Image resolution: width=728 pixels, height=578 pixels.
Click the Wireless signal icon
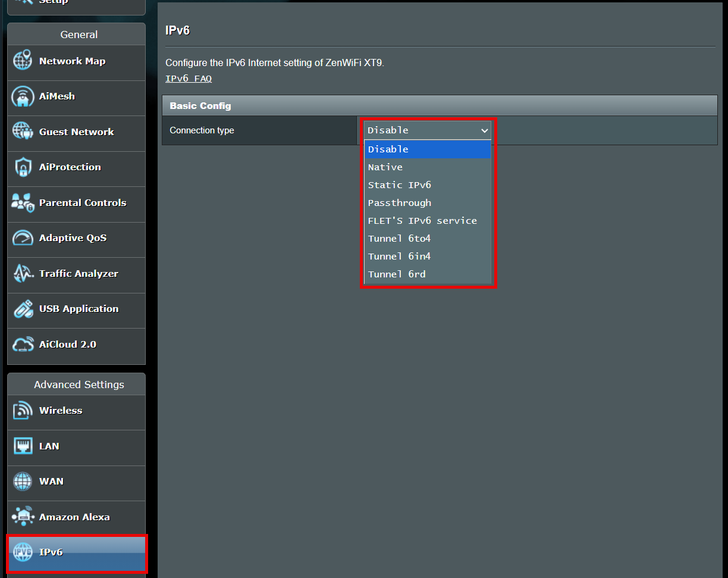[23, 411]
